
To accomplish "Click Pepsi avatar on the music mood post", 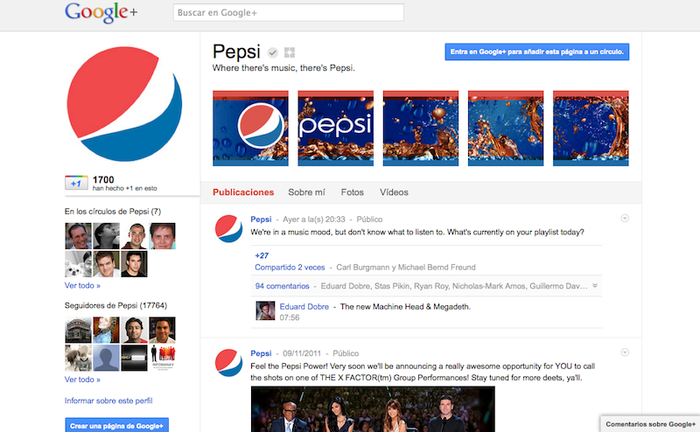I will tap(229, 228).
